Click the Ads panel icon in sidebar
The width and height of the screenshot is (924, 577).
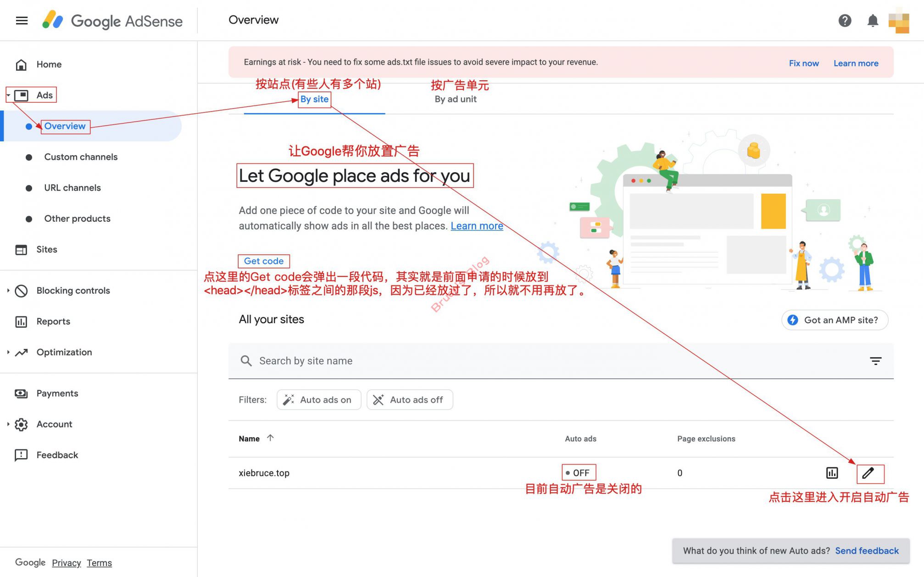(x=21, y=95)
